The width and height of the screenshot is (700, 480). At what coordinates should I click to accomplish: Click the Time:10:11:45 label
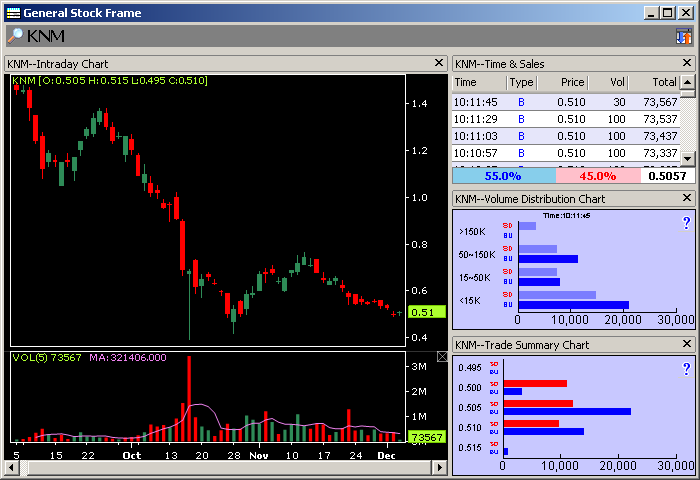(567, 216)
